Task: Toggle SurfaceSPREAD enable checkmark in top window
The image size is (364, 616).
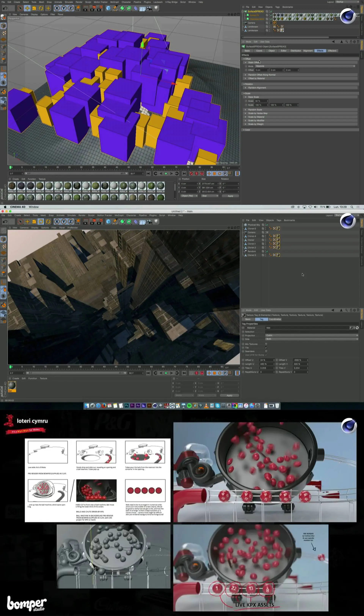Action: 271,12
